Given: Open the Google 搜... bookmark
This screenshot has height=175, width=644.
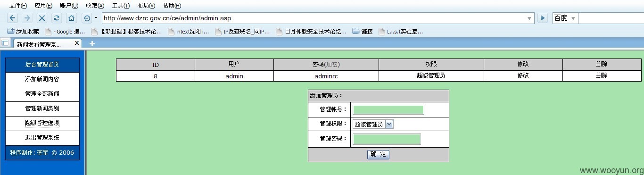Looking at the screenshot, I should pos(65,32).
